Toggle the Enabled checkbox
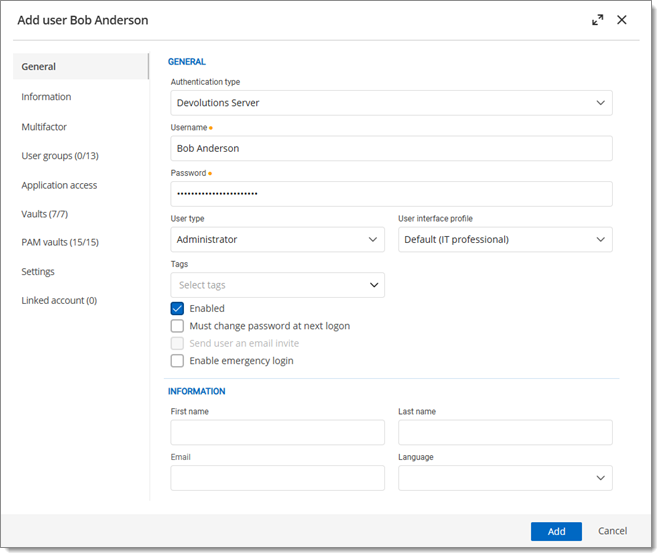Screen dimensions: 662x558 coord(177,309)
